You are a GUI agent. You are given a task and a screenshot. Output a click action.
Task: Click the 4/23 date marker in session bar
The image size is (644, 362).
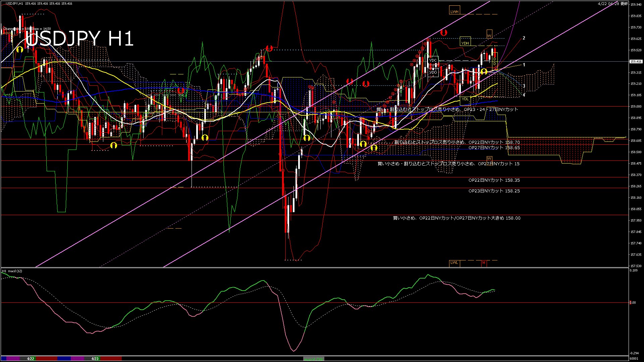[95, 359]
